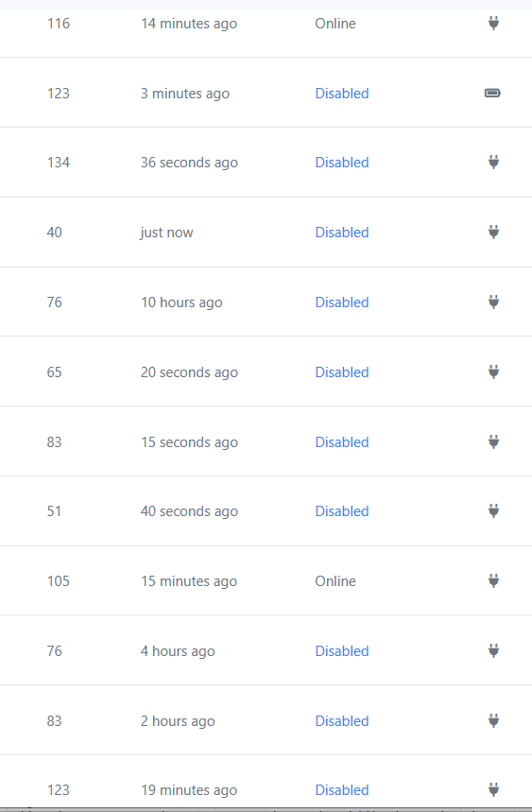532x812 pixels.
Task: Click plug icon for 2 hours ago row
Action: tap(493, 721)
